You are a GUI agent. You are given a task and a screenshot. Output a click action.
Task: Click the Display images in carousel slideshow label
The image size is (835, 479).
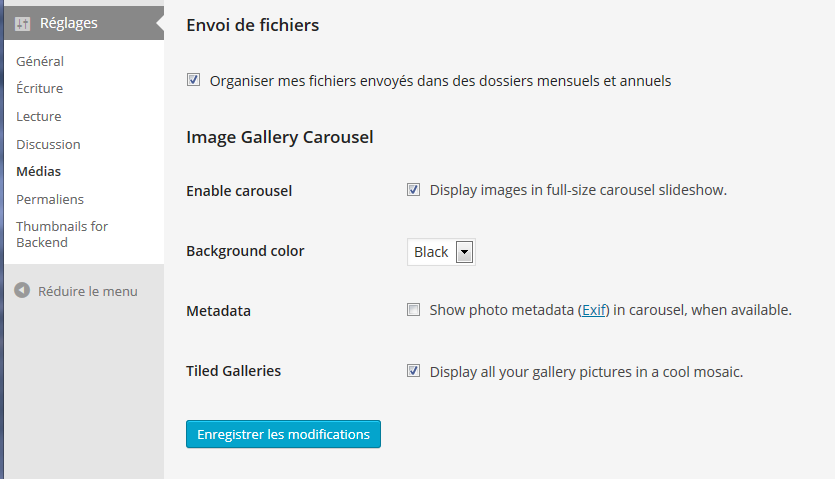(x=578, y=190)
